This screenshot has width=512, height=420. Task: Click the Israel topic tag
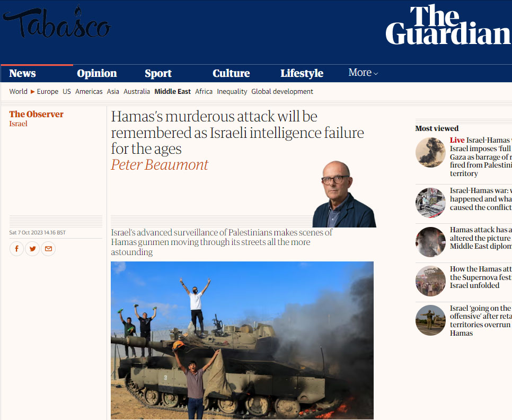(x=18, y=124)
